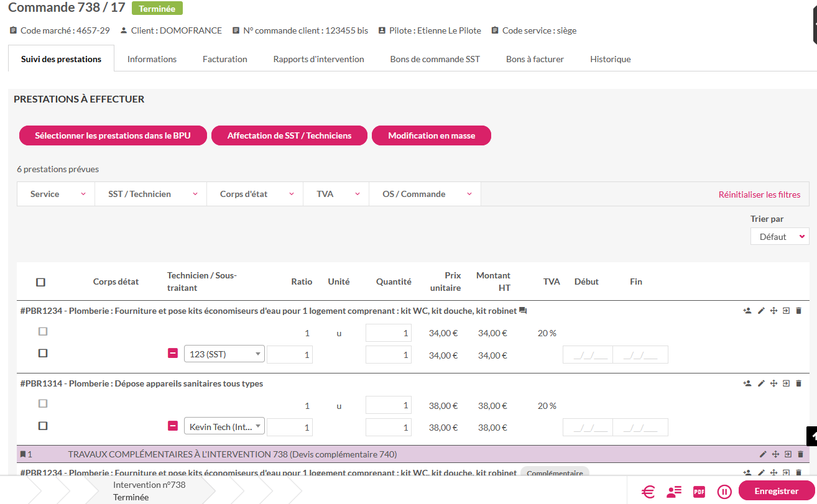Check the checkbox on the 123 (SST) row
The width and height of the screenshot is (817, 504).
42,353
